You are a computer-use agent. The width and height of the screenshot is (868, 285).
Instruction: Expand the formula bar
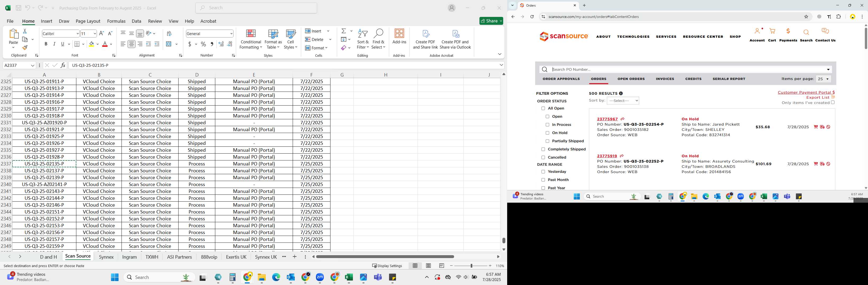(501, 65)
